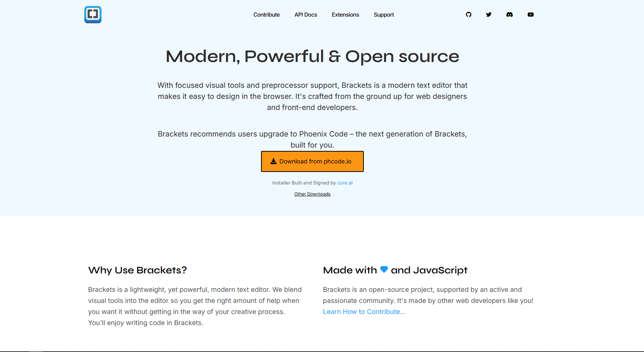Click the "Modern, Powerful & Open source" headline
The image size is (644, 352).
coord(312,56)
